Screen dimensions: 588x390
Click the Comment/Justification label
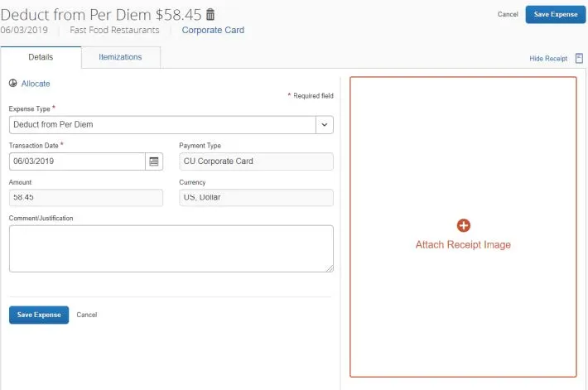pyautogui.click(x=41, y=218)
